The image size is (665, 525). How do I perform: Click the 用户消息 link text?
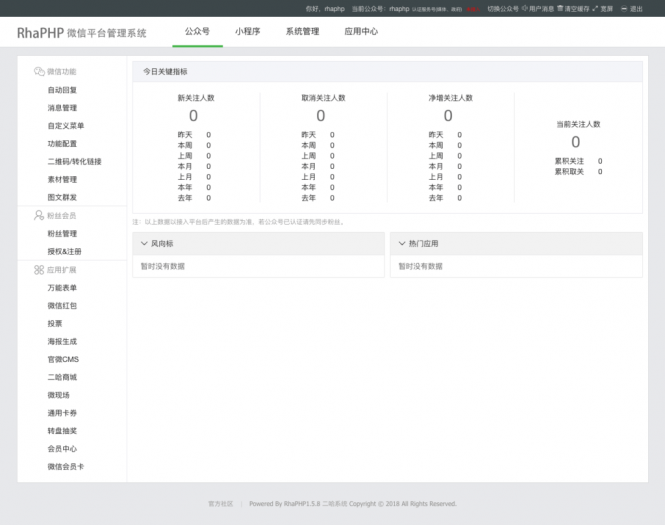[x=541, y=8]
